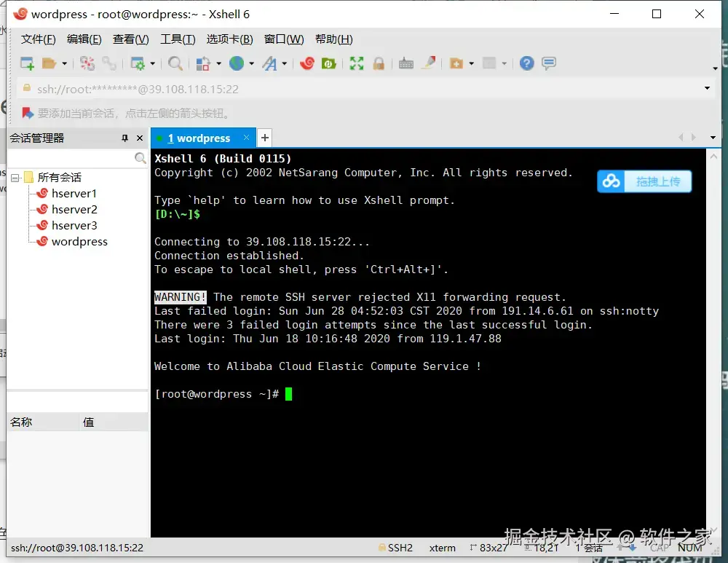Close the wordpress tab
Screen dimensions: 728x563
coord(247,138)
